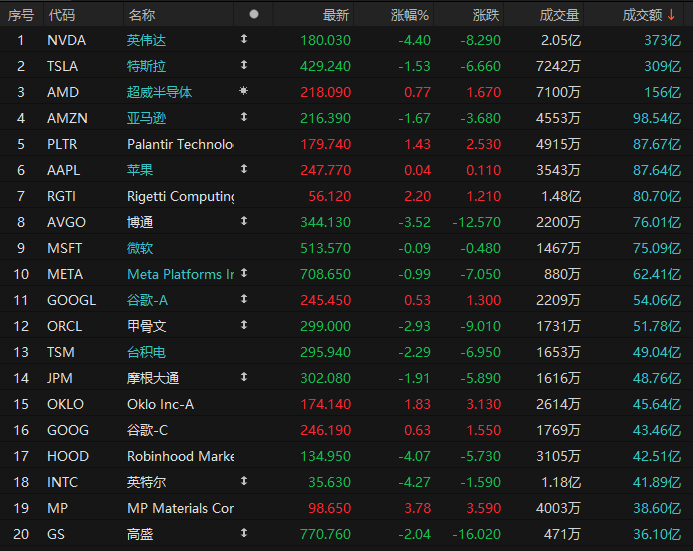Click the sun-shaped marker icon in AMD row

pyautogui.click(x=244, y=91)
